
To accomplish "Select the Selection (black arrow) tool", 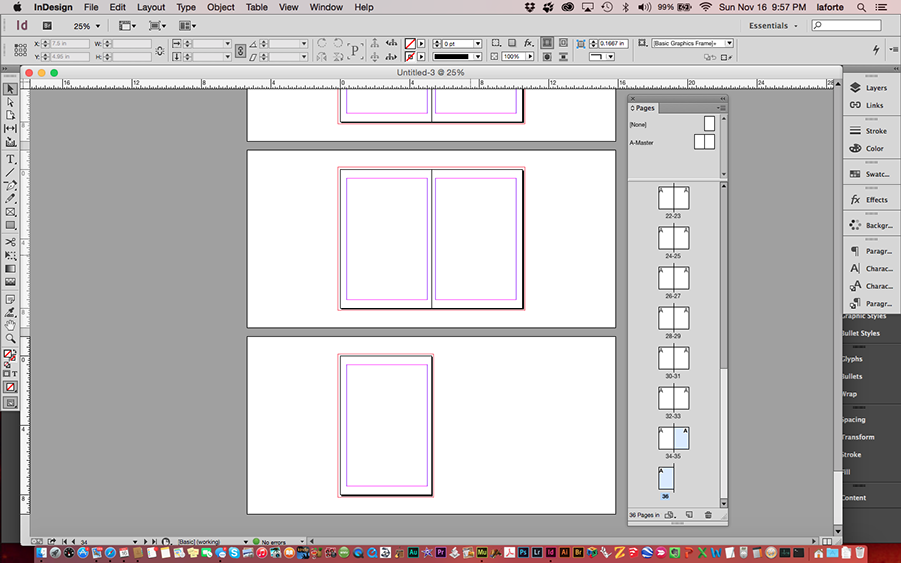I will (10, 89).
